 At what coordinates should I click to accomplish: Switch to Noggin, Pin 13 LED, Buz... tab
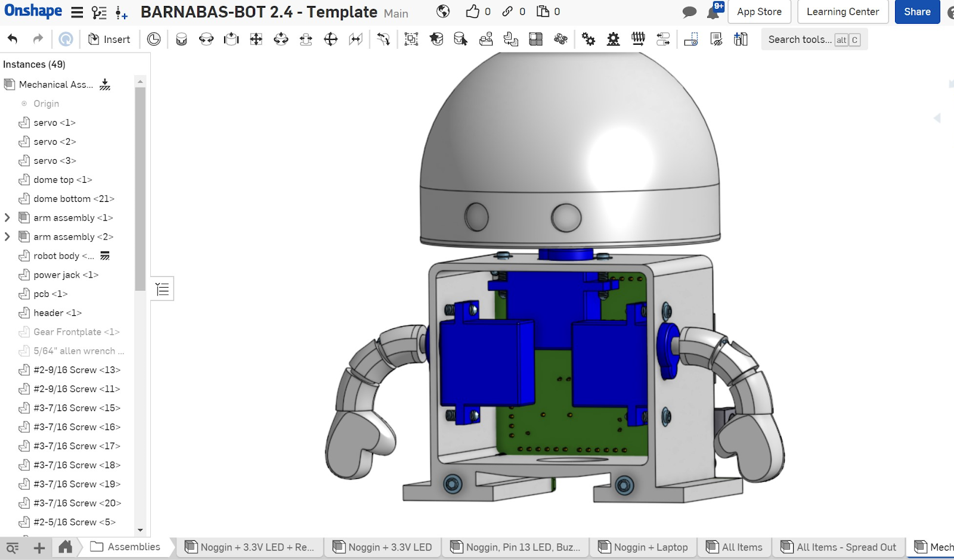point(515,547)
